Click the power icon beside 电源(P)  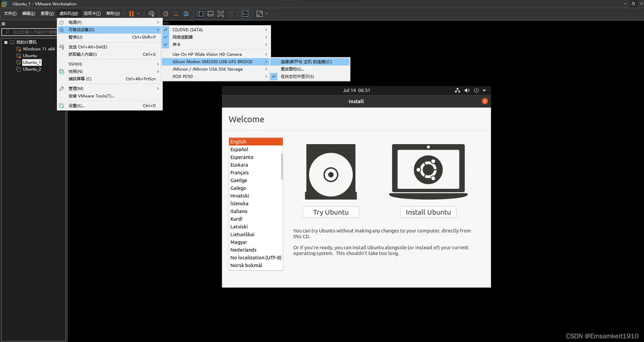(x=62, y=23)
